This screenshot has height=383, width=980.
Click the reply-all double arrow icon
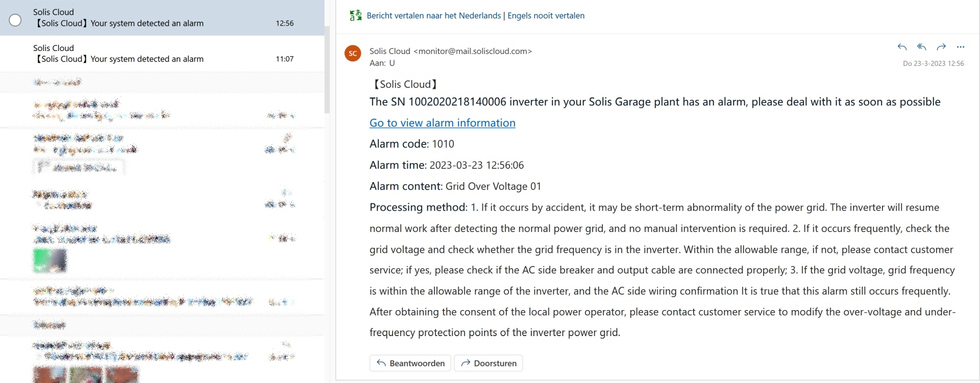pyautogui.click(x=921, y=47)
